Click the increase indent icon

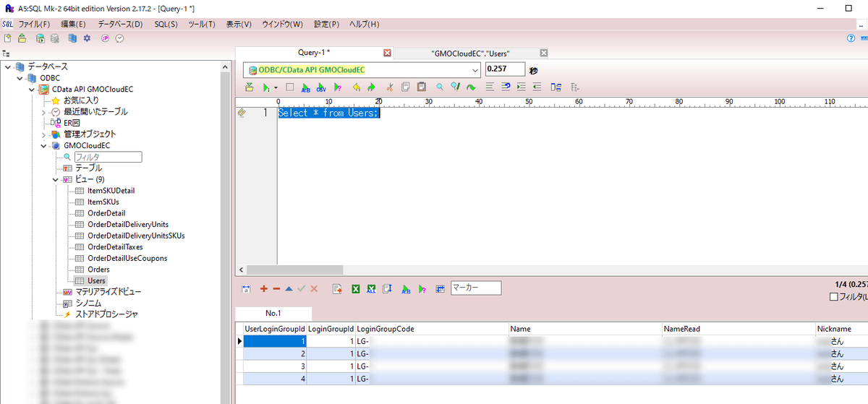522,87
